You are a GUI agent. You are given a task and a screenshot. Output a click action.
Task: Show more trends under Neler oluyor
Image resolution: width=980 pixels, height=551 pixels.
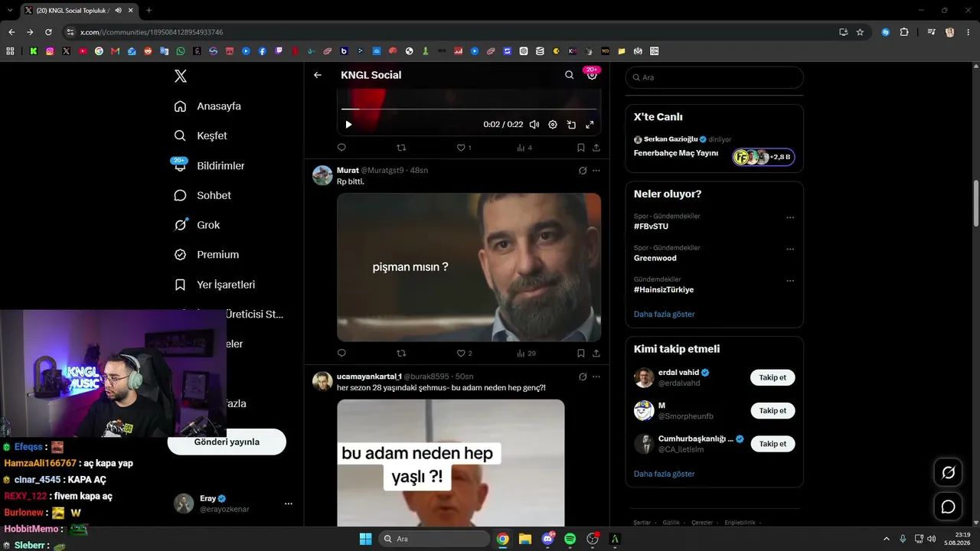point(665,315)
